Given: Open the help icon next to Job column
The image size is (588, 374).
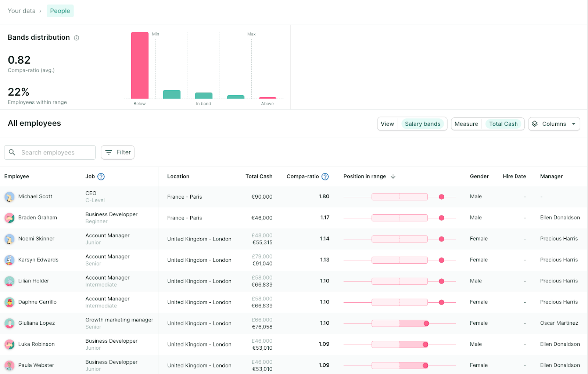Looking at the screenshot, I should click(102, 176).
